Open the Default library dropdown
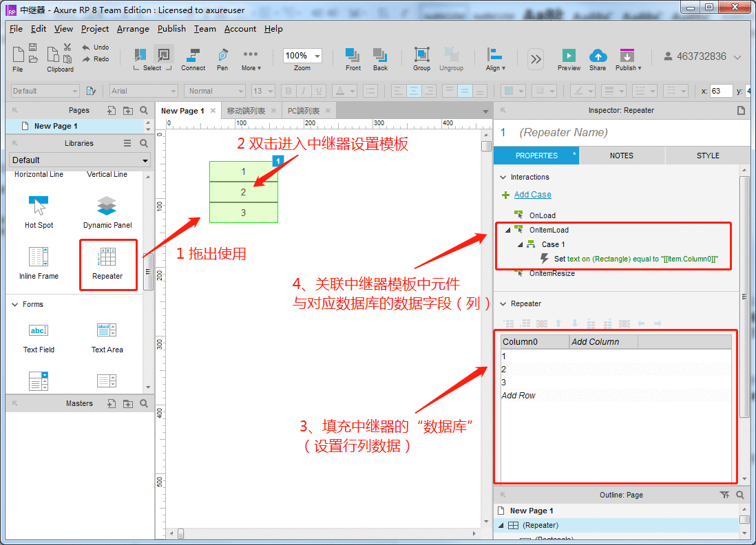 point(80,160)
